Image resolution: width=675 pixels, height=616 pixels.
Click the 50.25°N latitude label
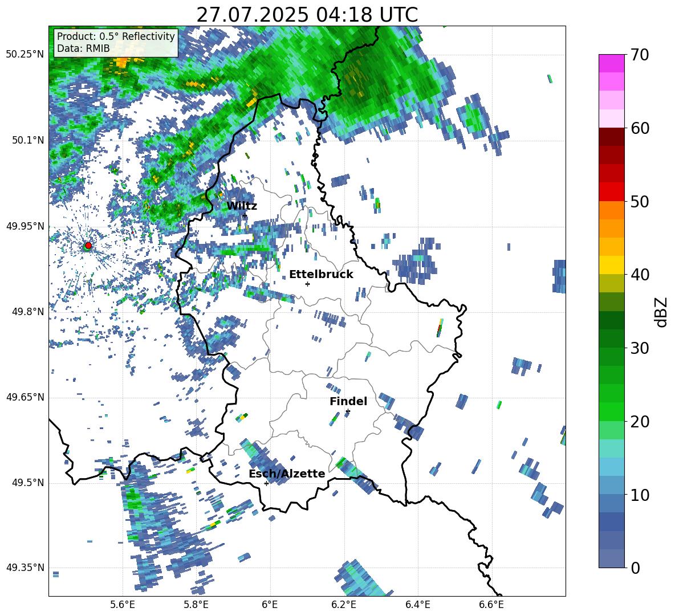tap(25, 55)
